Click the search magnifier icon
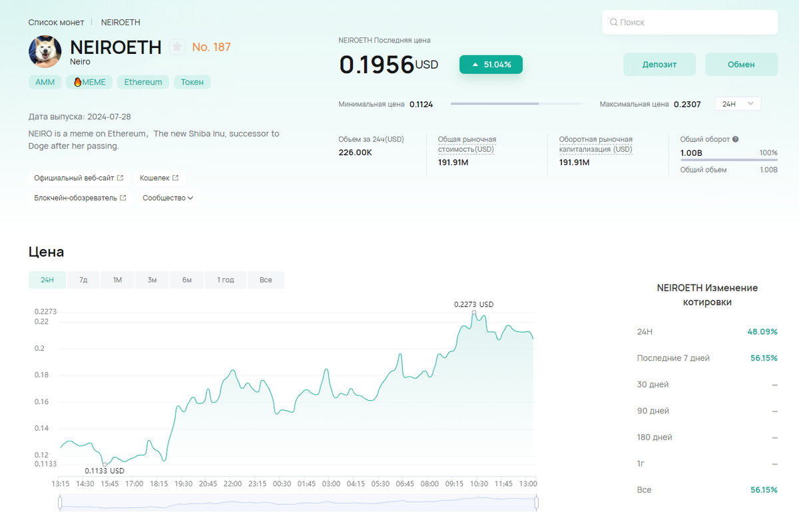Image resolution: width=799 pixels, height=532 pixels. pyautogui.click(x=613, y=22)
